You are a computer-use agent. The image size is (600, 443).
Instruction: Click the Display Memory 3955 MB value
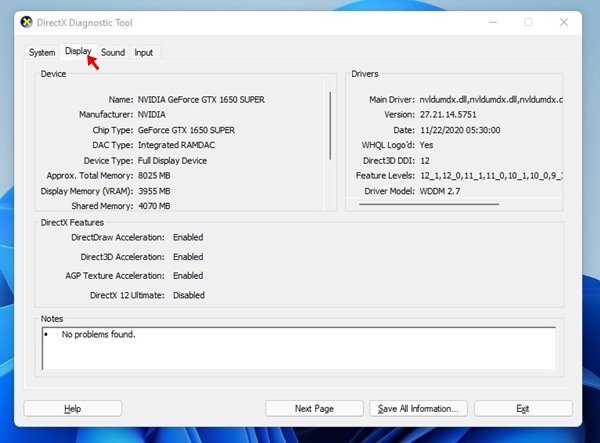click(154, 190)
